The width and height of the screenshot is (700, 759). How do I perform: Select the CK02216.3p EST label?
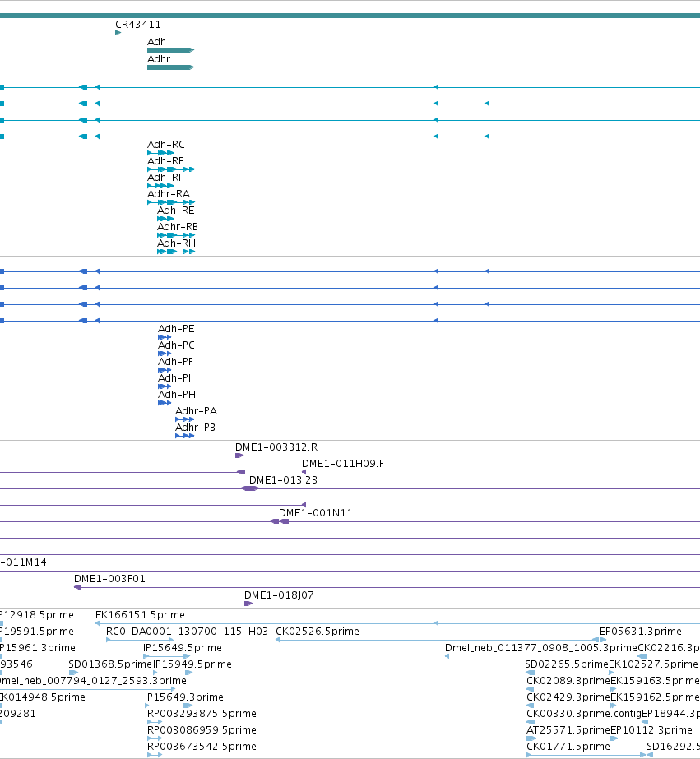(669, 648)
